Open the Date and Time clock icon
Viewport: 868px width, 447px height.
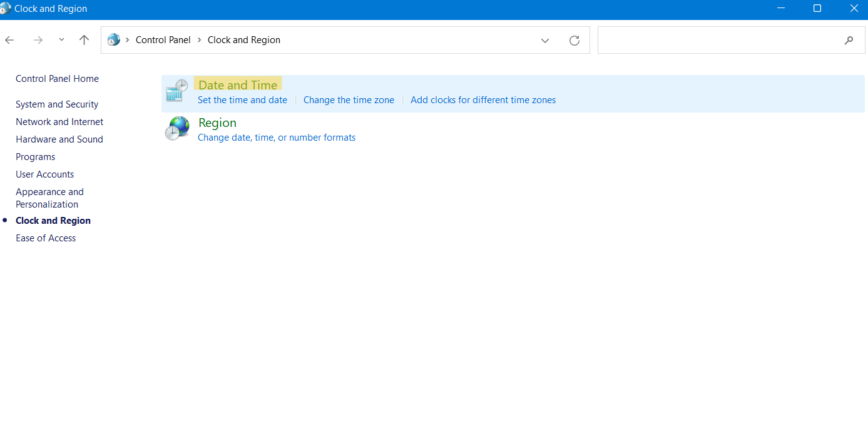coord(176,91)
